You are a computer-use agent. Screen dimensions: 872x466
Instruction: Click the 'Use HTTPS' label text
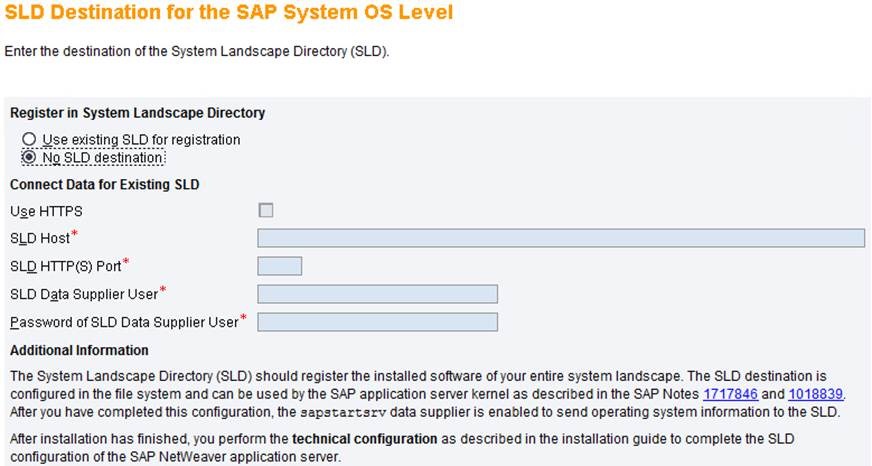point(46,211)
